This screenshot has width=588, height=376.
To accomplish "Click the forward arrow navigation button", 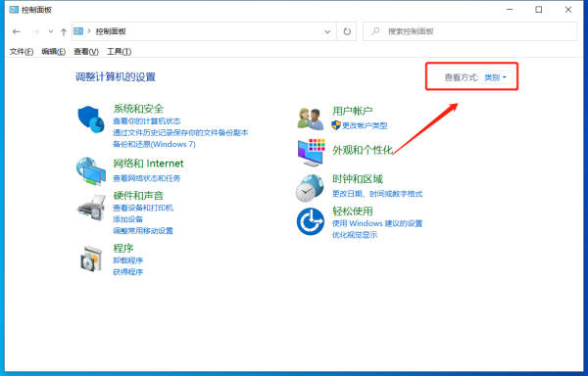I will click(x=35, y=31).
